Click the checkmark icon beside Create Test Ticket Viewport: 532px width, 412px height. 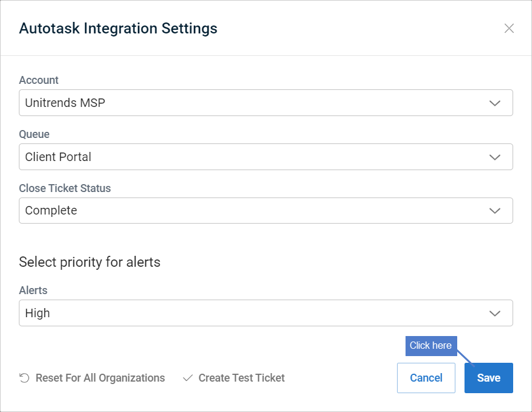[188, 378]
